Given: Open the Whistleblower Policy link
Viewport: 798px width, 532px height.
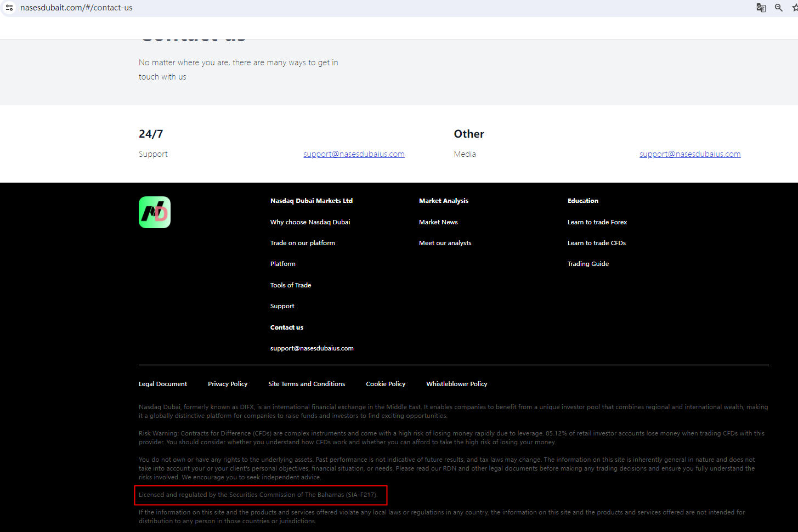Looking at the screenshot, I should 457,384.
